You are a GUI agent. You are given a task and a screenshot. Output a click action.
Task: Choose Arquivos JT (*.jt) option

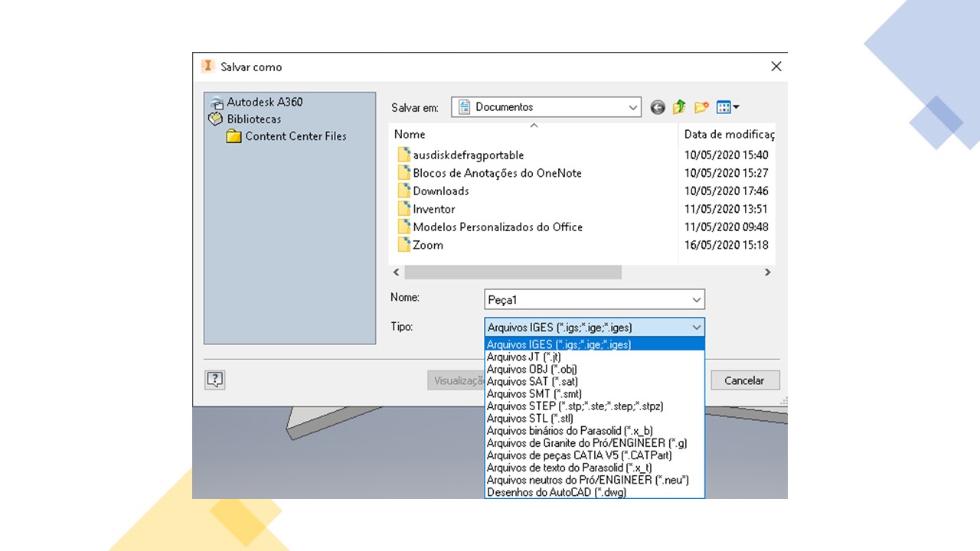[x=594, y=357]
